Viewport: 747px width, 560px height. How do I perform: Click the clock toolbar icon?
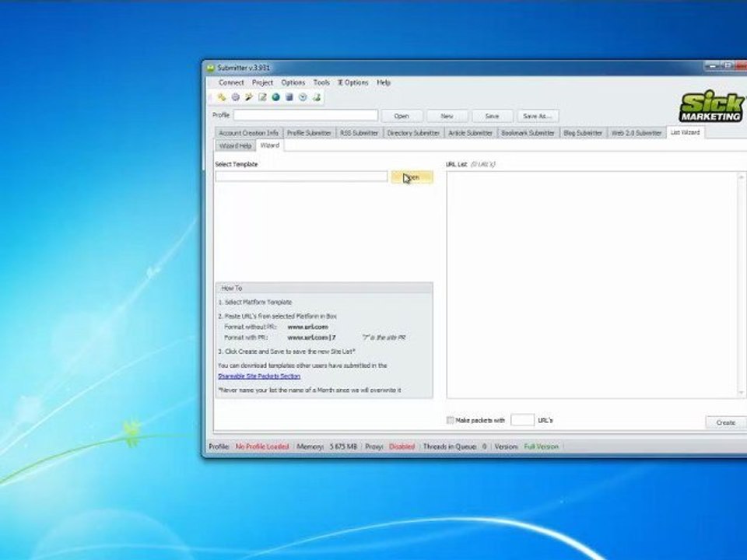pos(303,97)
